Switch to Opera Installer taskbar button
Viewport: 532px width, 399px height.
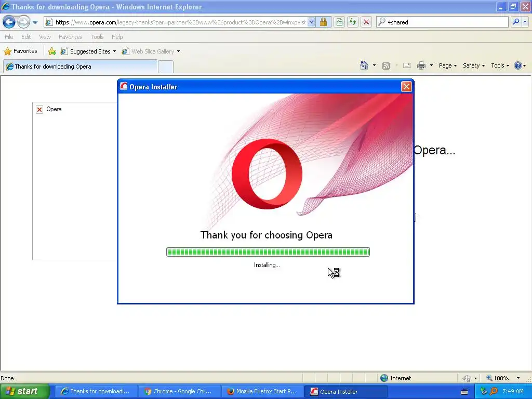click(x=345, y=391)
